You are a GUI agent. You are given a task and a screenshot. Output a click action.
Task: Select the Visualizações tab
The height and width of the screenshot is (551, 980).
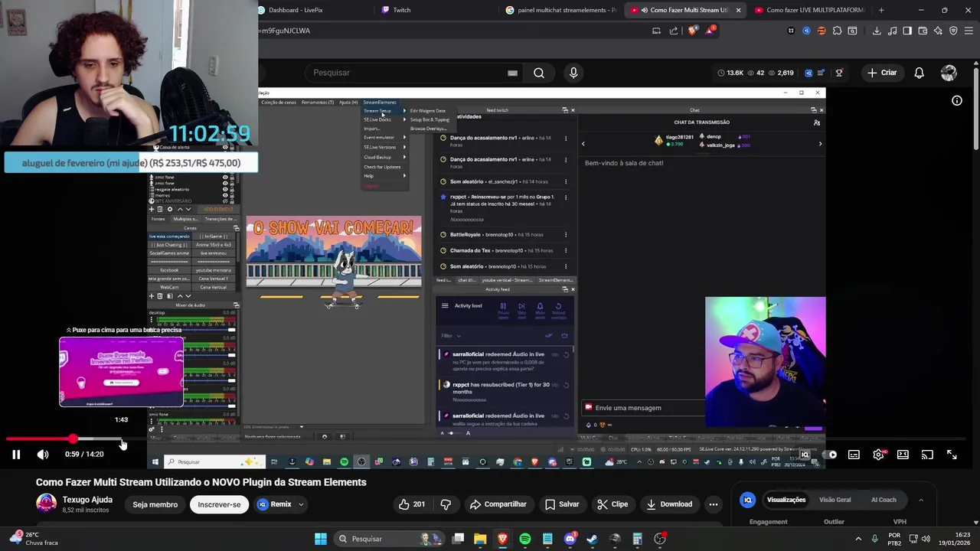[x=786, y=500]
